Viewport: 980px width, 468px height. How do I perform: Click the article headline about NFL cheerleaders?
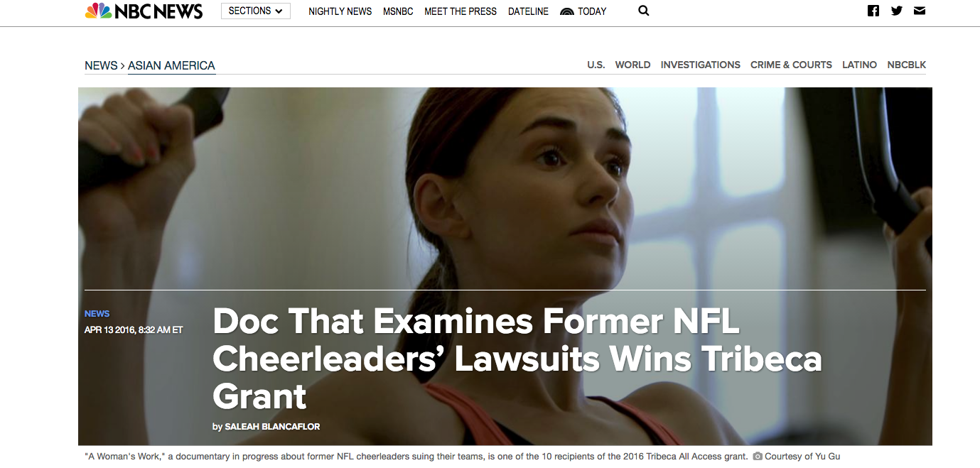[x=517, y=359]
